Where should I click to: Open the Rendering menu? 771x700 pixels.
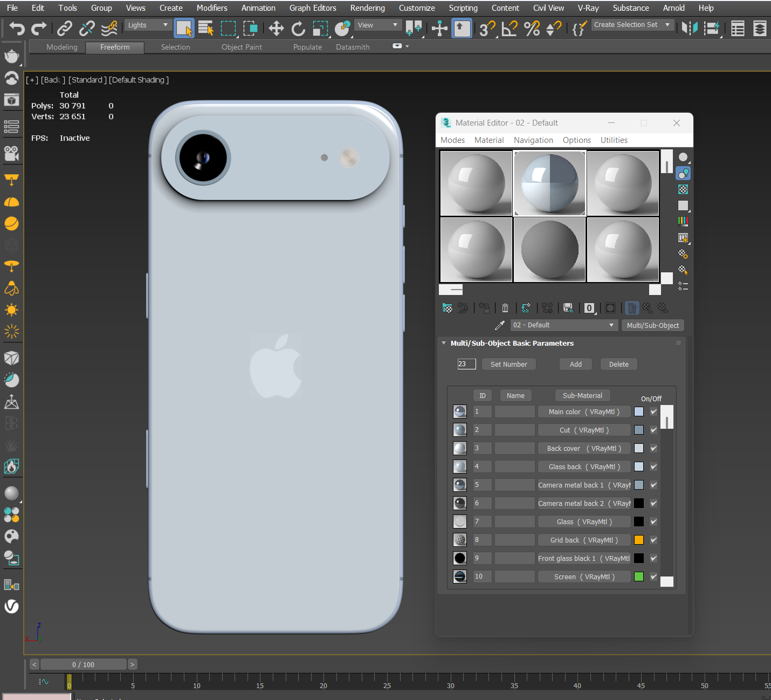pyautogui.click(x=367, y=8)
